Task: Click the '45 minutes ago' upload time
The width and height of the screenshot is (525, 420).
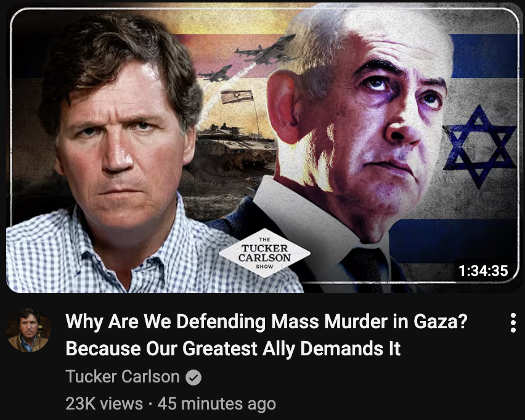Action: pos(217,403)
